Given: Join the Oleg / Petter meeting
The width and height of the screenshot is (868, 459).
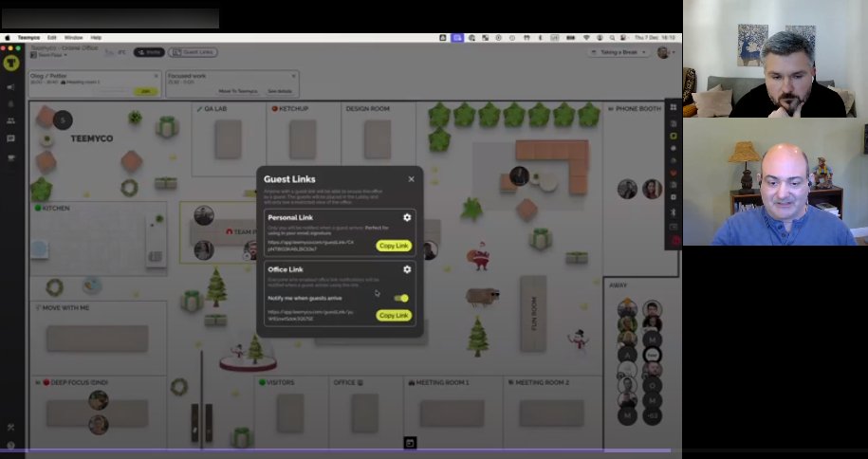Looking at the screenshot, I should coord(145,91).
